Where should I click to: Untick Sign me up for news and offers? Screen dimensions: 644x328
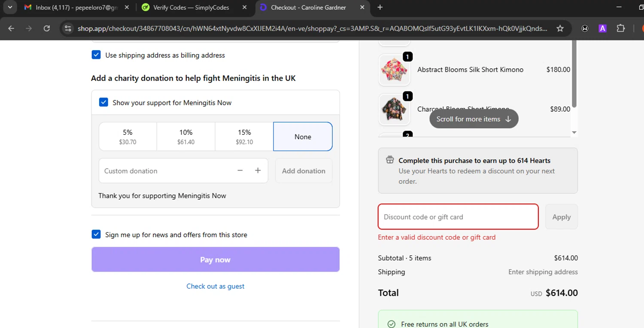click(x=96, y=234)
